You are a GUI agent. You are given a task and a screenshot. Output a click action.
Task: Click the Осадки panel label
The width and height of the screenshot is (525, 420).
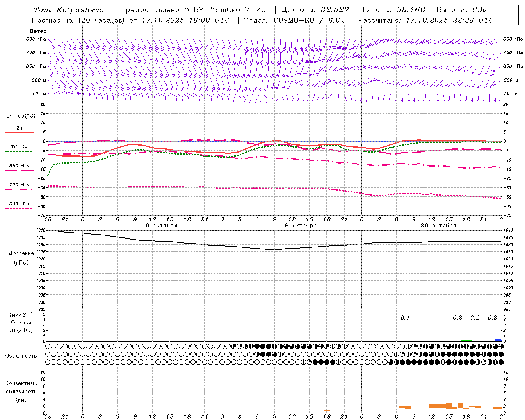pos(21,322)
